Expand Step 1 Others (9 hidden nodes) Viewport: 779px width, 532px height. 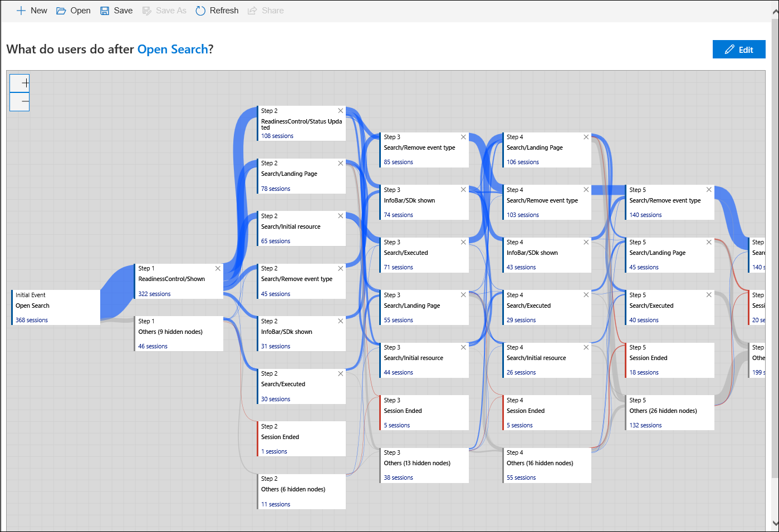coord(170,332)
